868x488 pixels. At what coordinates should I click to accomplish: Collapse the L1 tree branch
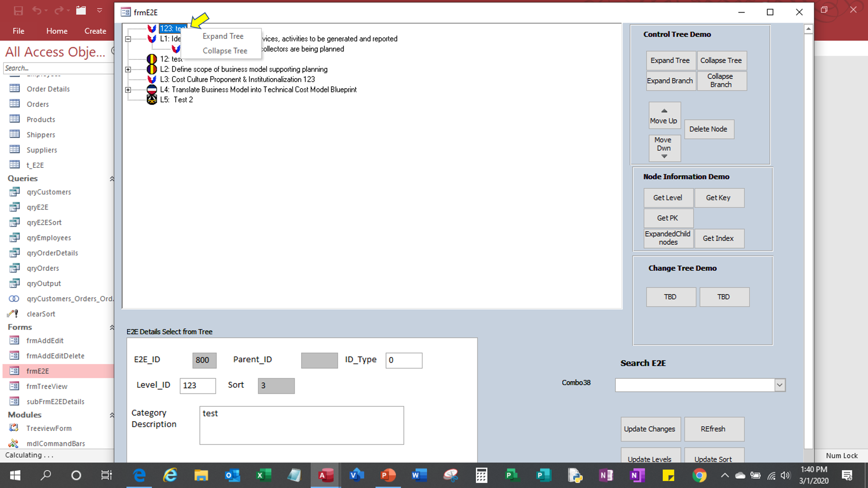click(x=128, y=39)
